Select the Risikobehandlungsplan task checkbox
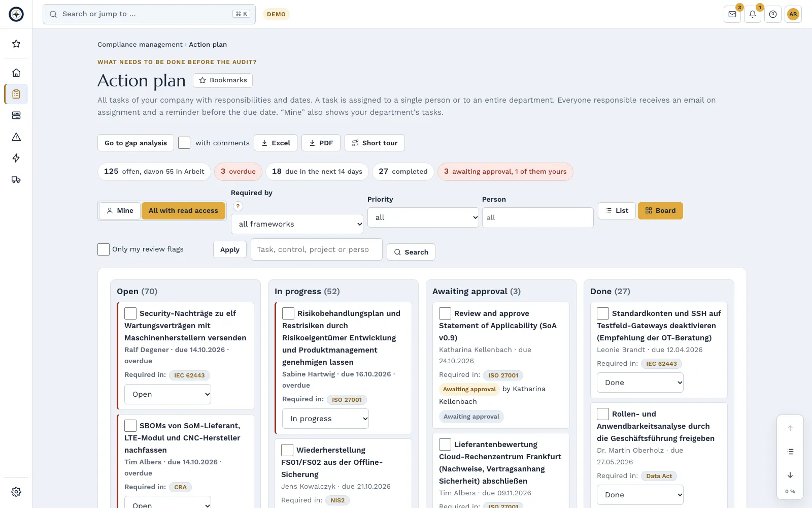This screenshot has width=812, height=508. point(288,313)
